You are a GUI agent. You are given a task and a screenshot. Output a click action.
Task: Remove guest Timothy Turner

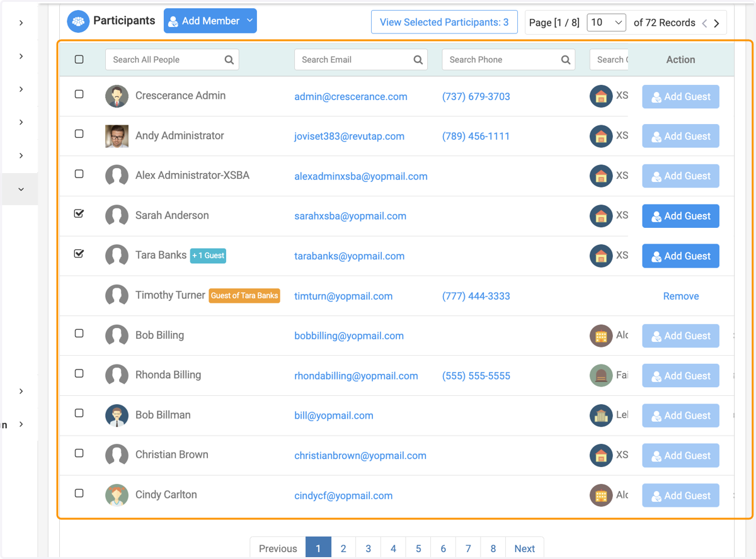(681, 296)
